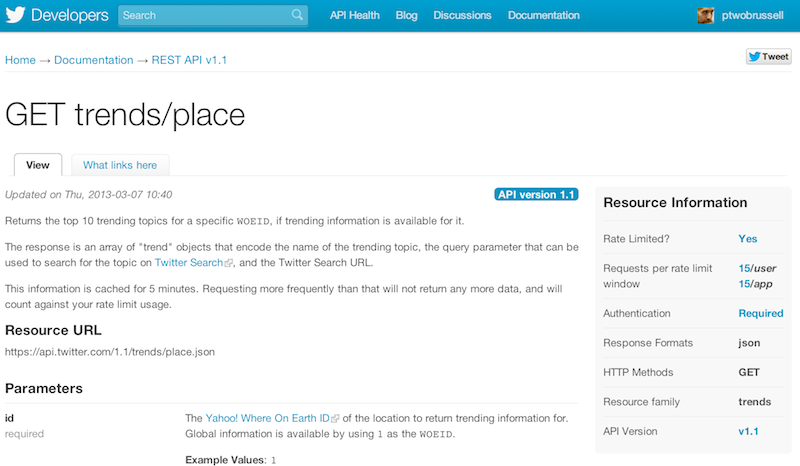This screenshot has width=800, height=466.
Task: Click the 'Example Values: 1' text
Action: (x=231, y=460)
